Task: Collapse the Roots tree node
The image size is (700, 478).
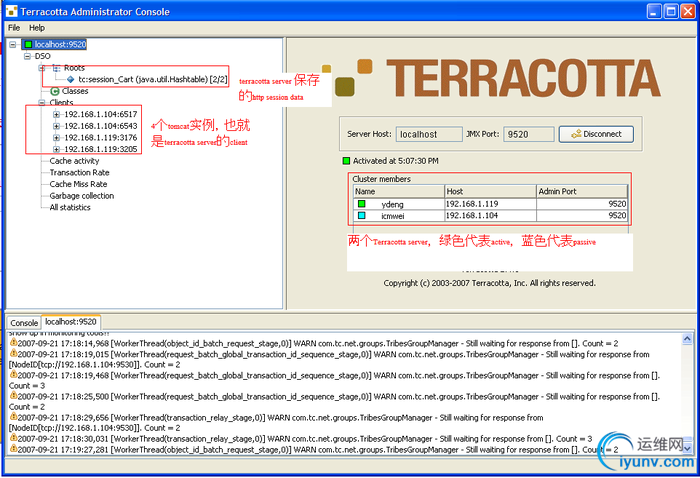Action: (x=42, y=68)
